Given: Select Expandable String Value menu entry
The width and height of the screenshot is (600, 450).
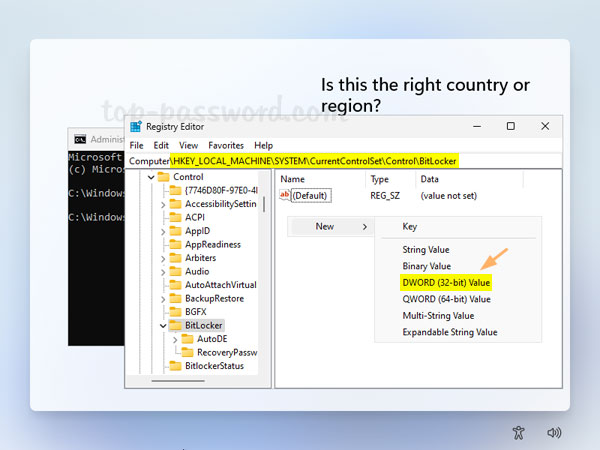Looking at the screenshot, I should coord(449,332).
